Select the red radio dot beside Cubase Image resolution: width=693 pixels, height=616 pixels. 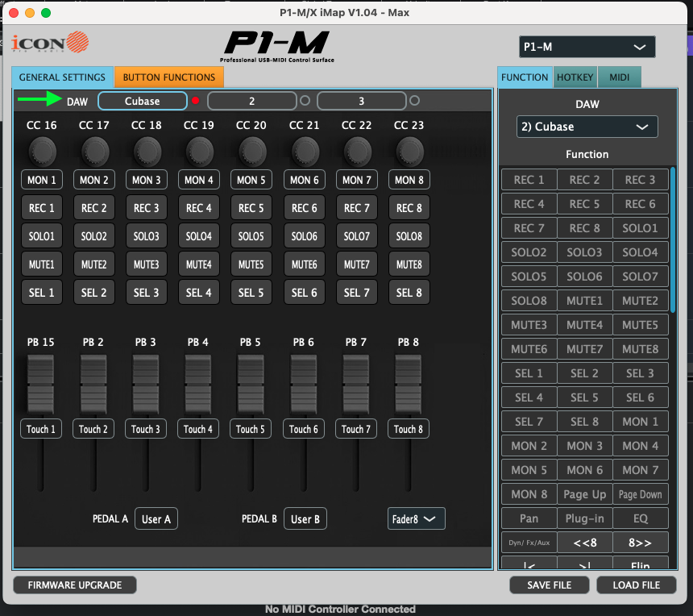point(195,101)
